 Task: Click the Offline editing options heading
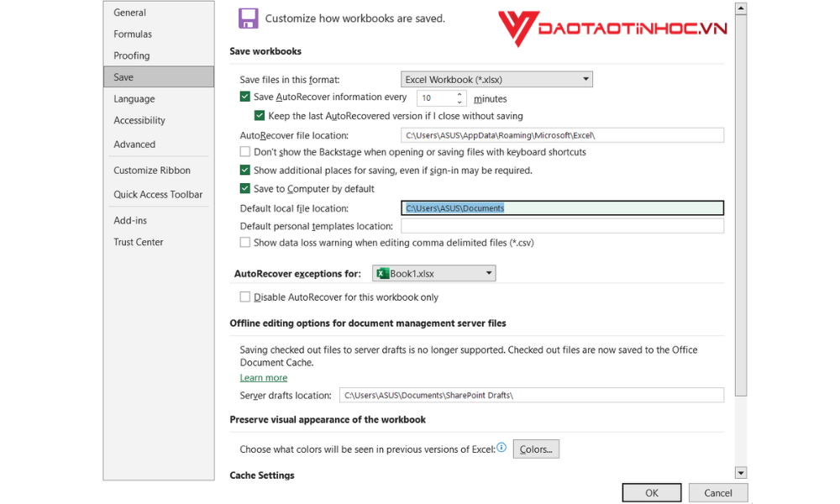[x=368, y=323]
